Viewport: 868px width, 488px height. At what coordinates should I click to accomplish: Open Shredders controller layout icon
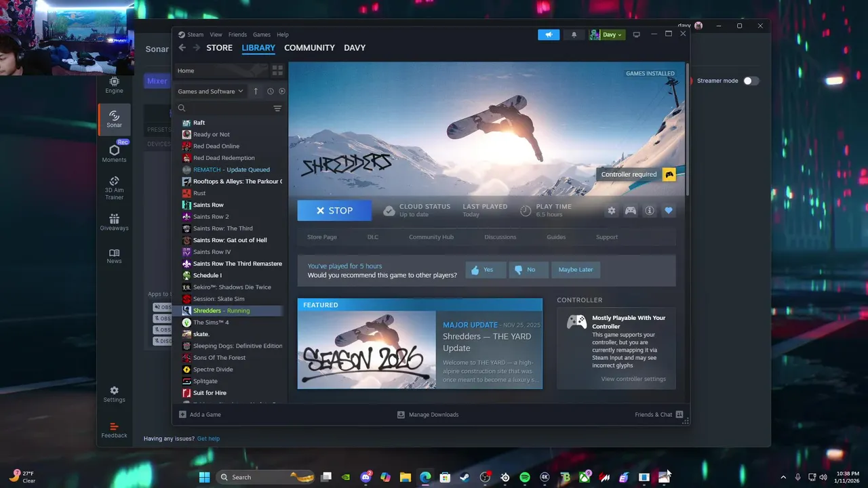point(631,211)
